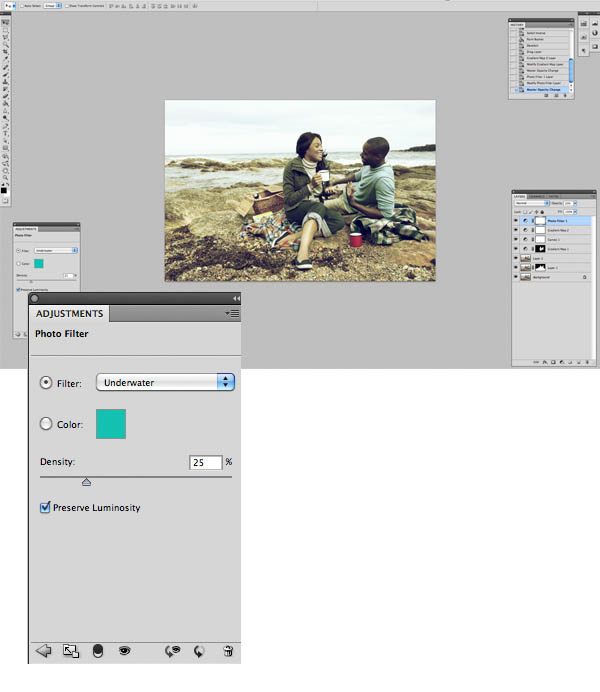Click the Density value field

tap(205, 462)
